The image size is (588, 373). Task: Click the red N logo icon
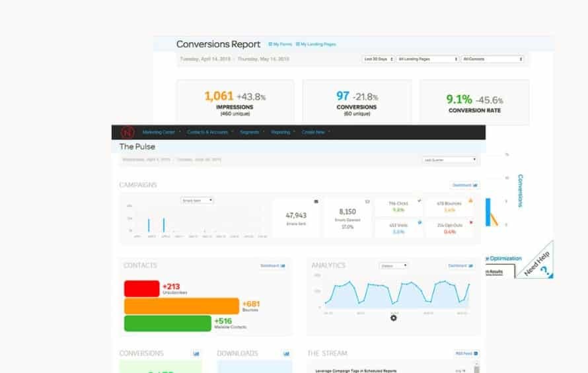[x=127, y=132]
